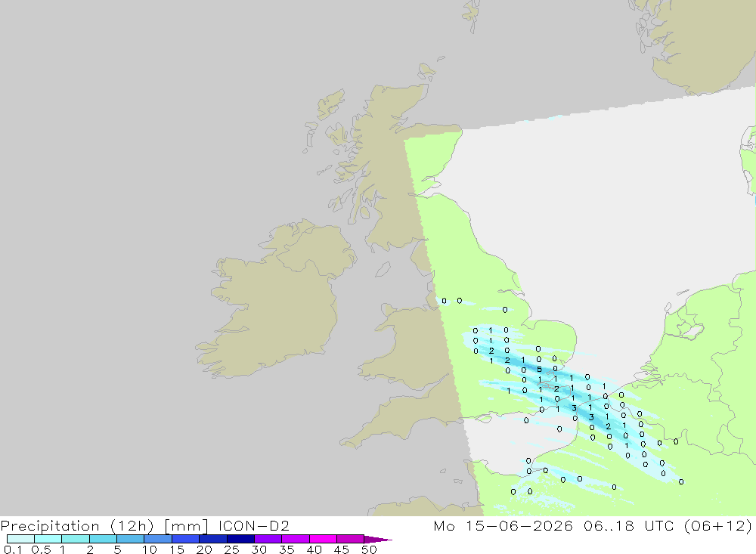Click the "20" legend scale label
Viewport: 756px width, 554px height.
click(204, 549)
